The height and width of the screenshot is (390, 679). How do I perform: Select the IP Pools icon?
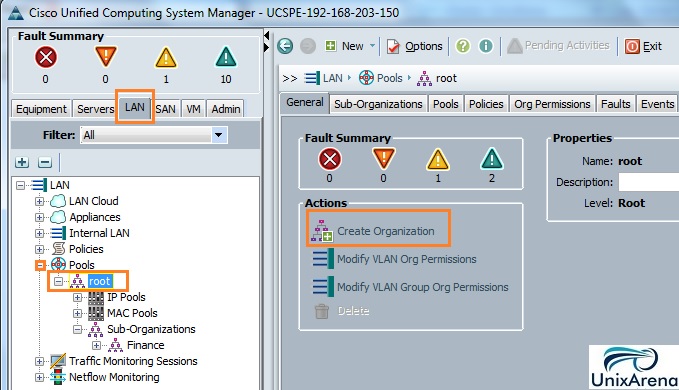point(96,297)
